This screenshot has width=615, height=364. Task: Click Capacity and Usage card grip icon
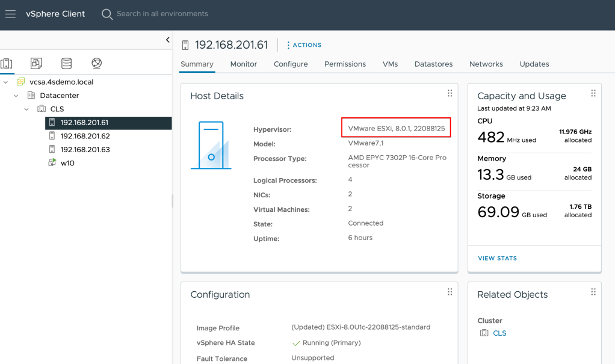point(593,93)
